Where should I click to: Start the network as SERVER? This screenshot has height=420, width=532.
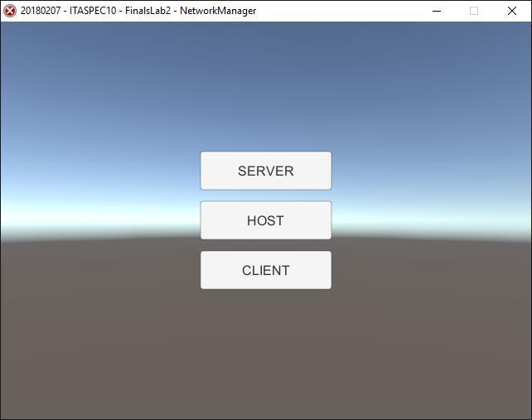pyautogui.click(x=266, y=171)
